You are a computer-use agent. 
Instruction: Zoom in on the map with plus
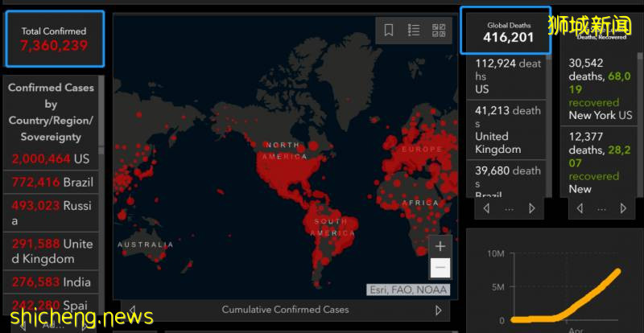(440, 246)
